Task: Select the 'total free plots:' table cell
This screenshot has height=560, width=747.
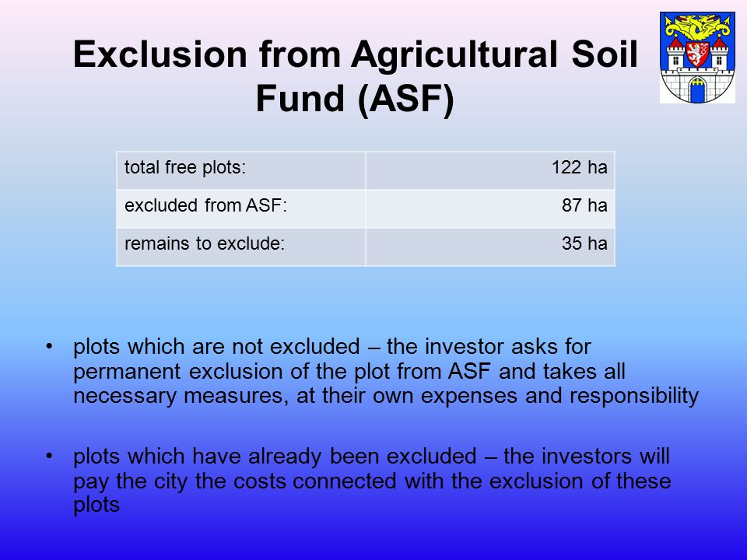Action: [241, 170]
